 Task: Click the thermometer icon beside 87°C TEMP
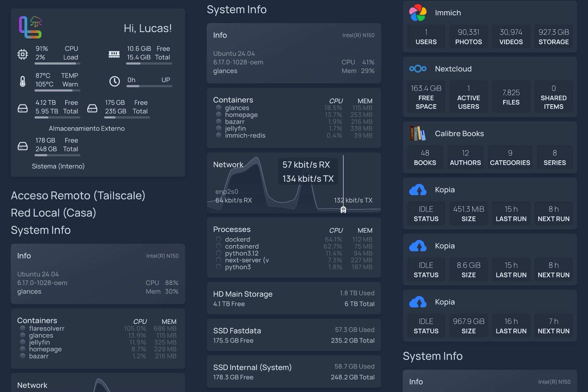pyautogui.click(x=23, y=81)
